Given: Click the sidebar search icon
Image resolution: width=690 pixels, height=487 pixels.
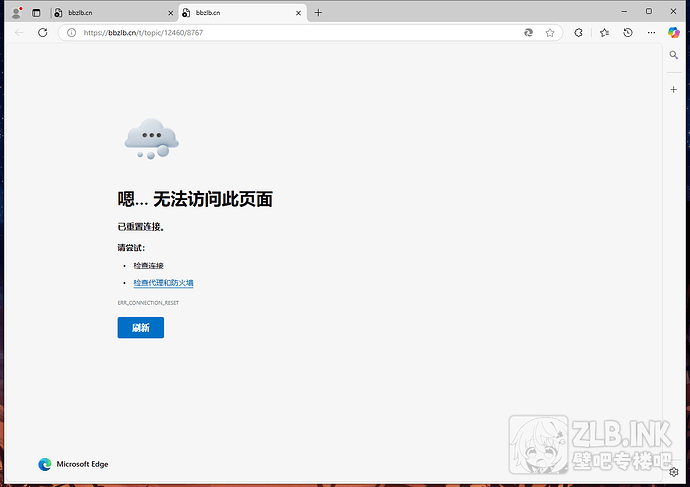Looking at the screenshot, I should tap(673, 55).
